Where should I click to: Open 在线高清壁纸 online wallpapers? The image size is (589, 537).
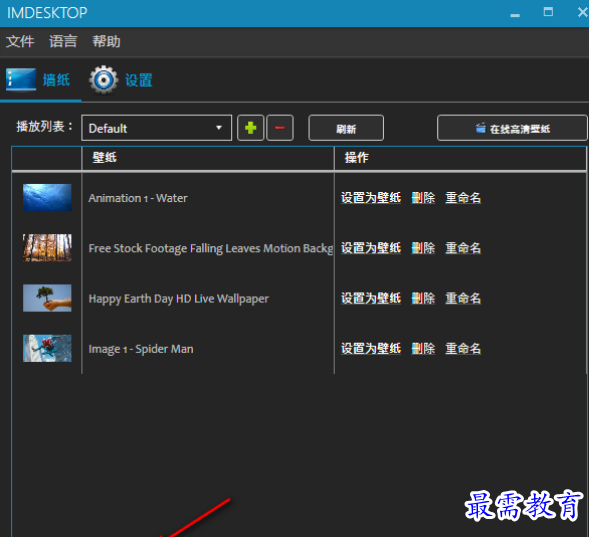(512, 128)
